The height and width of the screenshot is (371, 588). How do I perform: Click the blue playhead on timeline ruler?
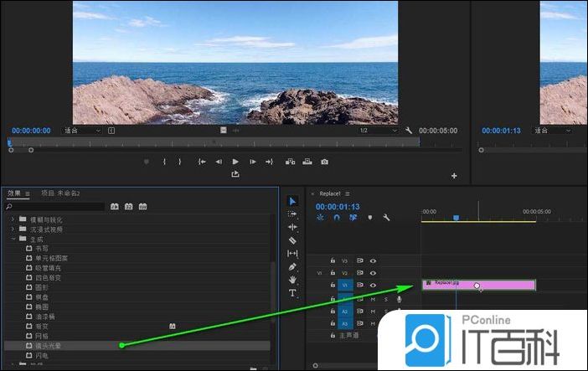pos(456,218)
